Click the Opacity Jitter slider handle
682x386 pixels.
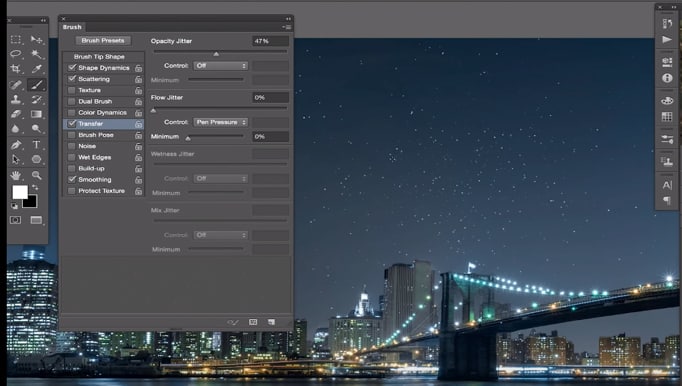click(x=216, y=54)
